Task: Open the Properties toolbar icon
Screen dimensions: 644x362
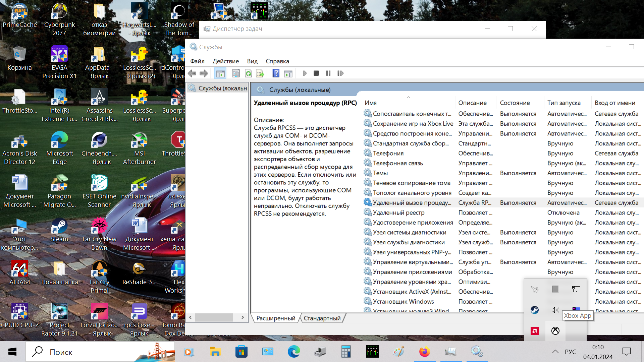Action: coord(236,73)
